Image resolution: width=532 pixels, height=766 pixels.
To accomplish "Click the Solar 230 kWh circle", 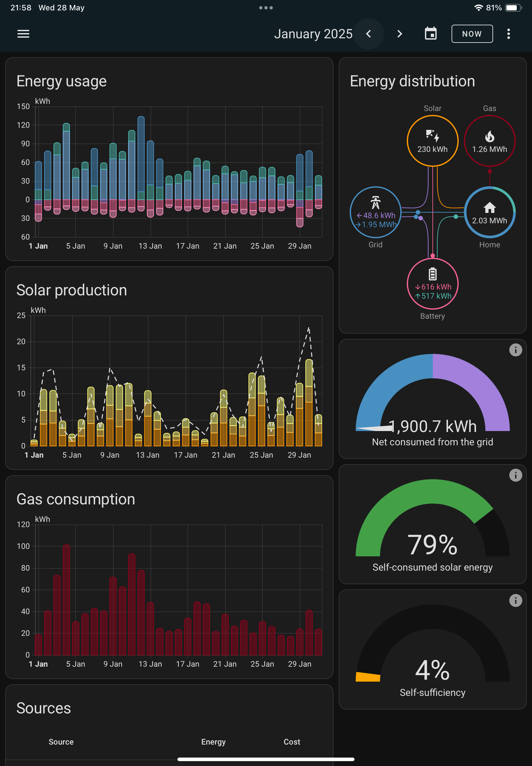I will tap(432, 141).
